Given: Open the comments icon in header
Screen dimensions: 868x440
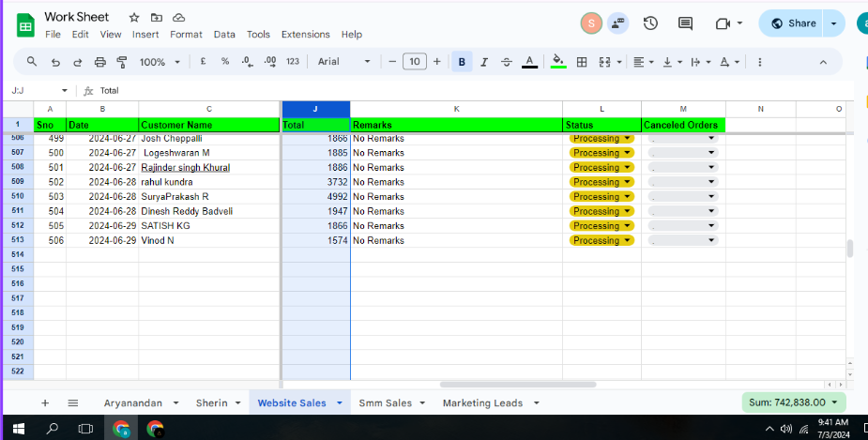Looking at the screenshot, I should 685,23.
